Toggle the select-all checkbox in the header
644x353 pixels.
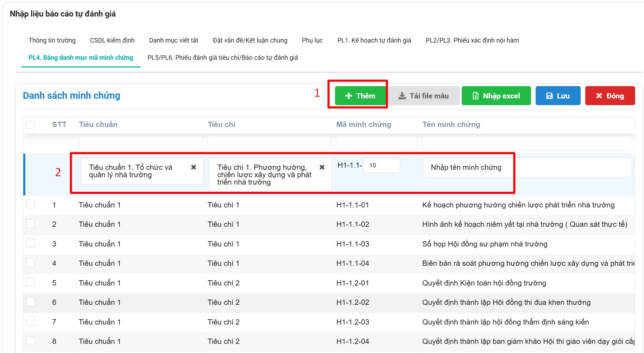pos(31,124)
